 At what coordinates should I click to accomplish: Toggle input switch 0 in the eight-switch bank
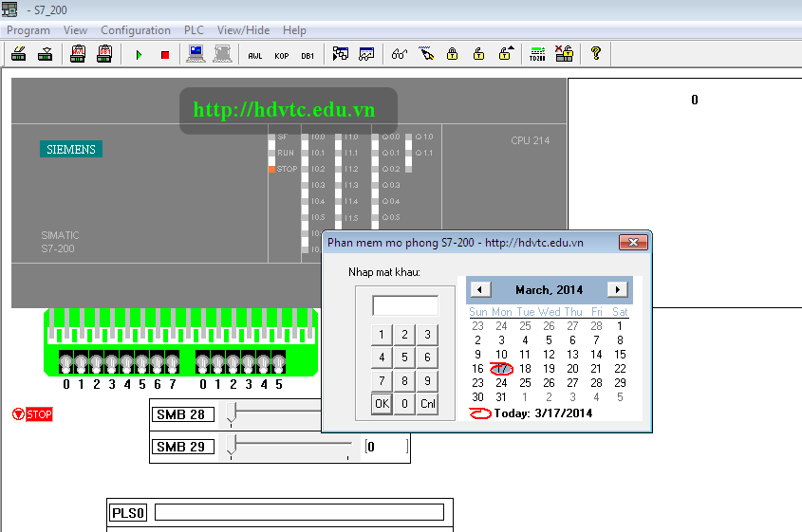[66, 362]
